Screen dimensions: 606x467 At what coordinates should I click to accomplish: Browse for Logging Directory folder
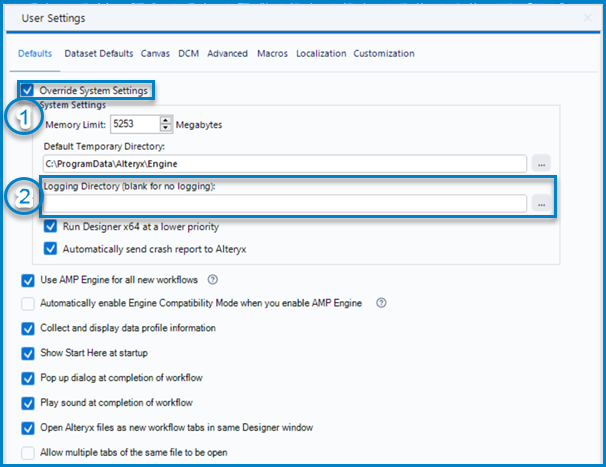541,204
